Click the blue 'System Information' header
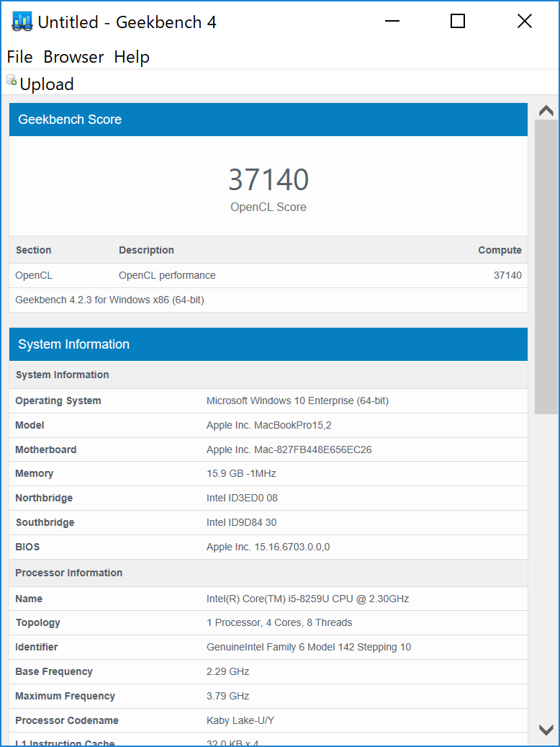Screen dimensions: 560x747 [268, 344]
